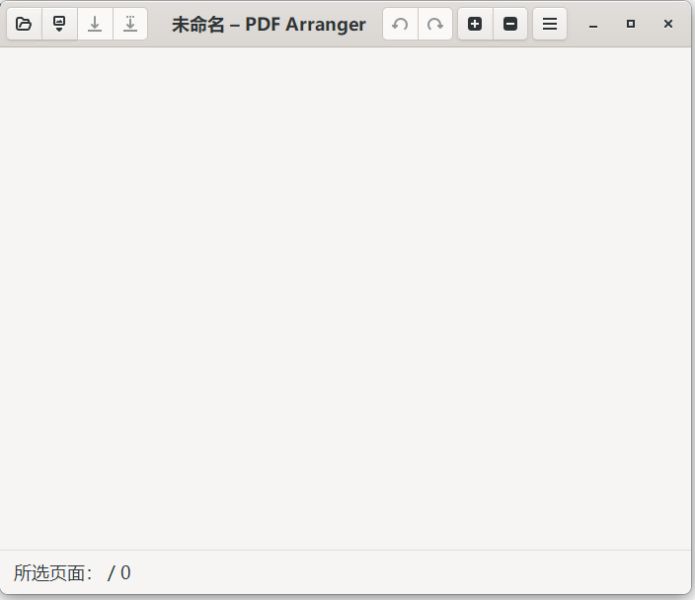Click the '所选页面: / 0' status text
This screenshot has height=600, width=695.
[x=72, y=573]
